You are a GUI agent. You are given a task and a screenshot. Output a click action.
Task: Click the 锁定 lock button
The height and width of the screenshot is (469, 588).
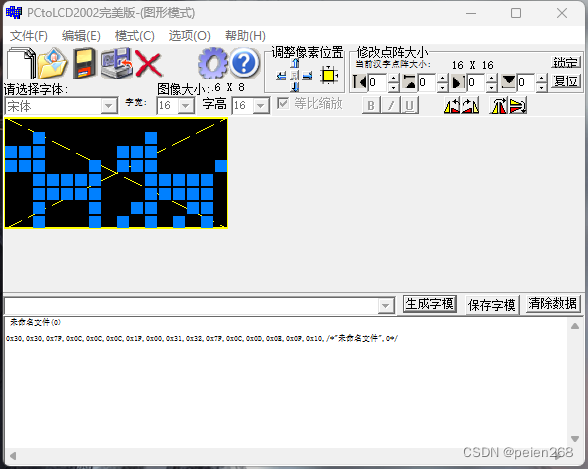(x=566, y=63)
